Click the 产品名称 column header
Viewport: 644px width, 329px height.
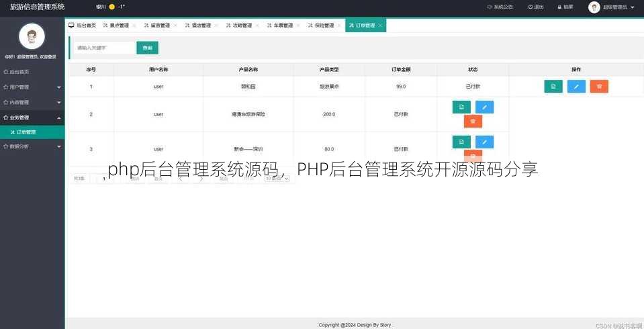pyautogui.click(x=248, y=70)
